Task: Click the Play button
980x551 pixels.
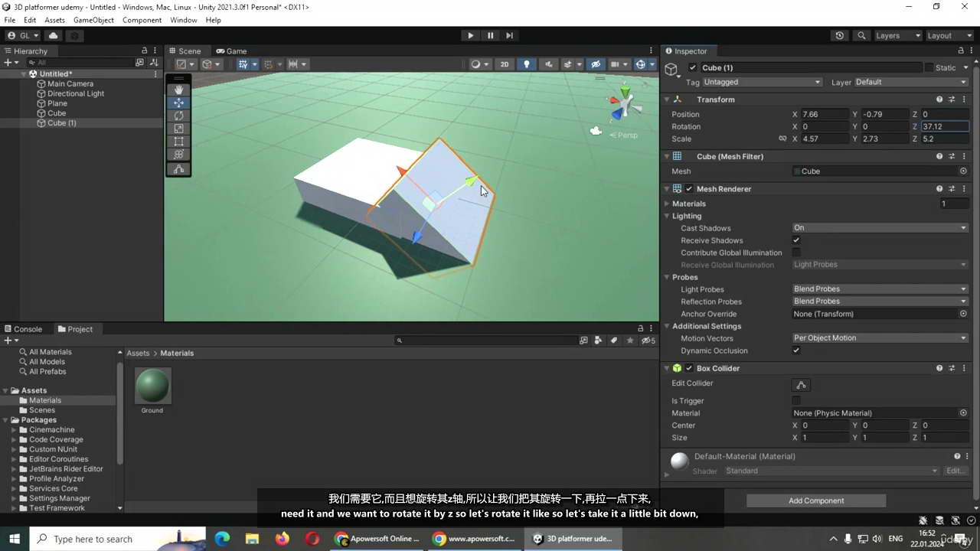Action: point(470,35)
